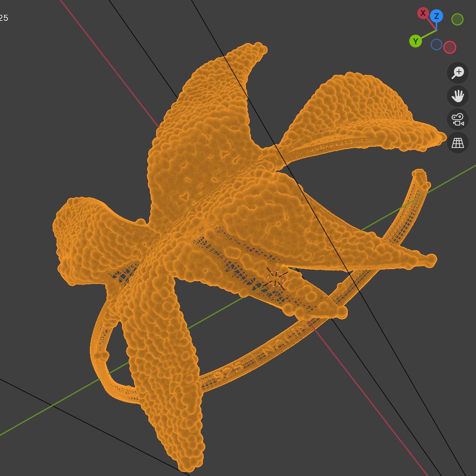Click the 3D cursor crosshair

(276, 278)
